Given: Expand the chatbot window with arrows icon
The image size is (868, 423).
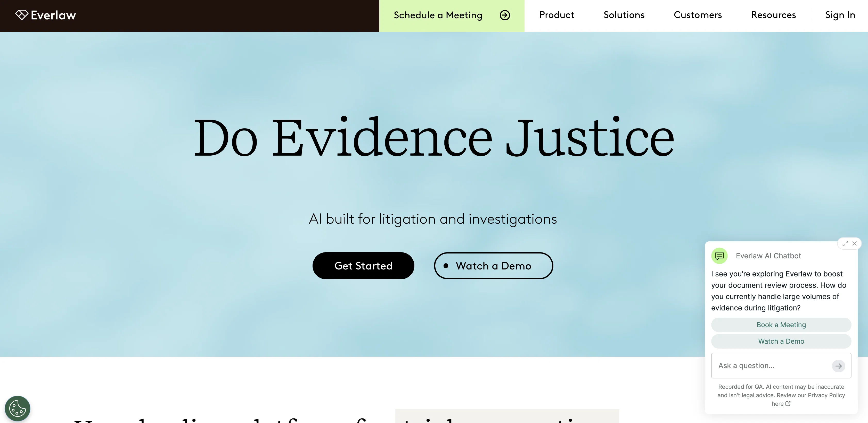Looking at the screenshot, I should coord(845,243).
